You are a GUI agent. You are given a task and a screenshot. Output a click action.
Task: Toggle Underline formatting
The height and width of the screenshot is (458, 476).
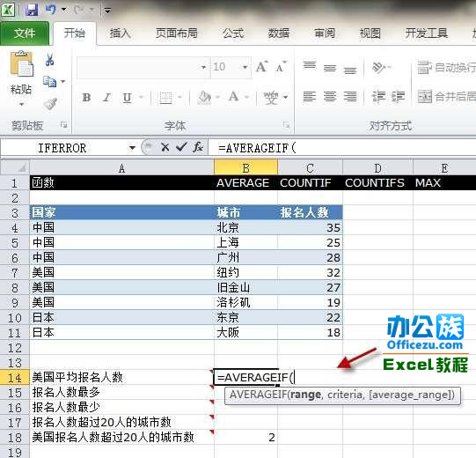click(x=128, y=98)
